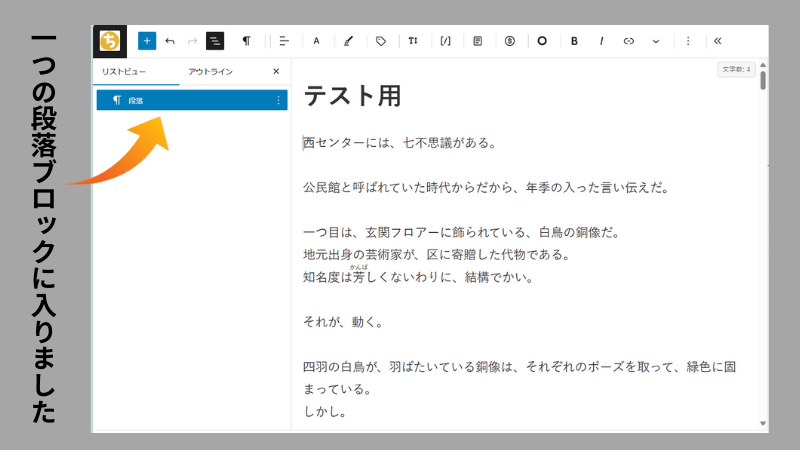Click the editor scrollbar thumb
This screenshot has height=450, width=800.
(763, 81)
